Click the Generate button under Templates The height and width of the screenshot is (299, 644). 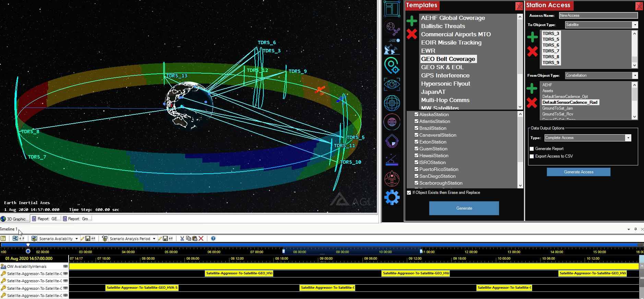(x=464, y=208)
